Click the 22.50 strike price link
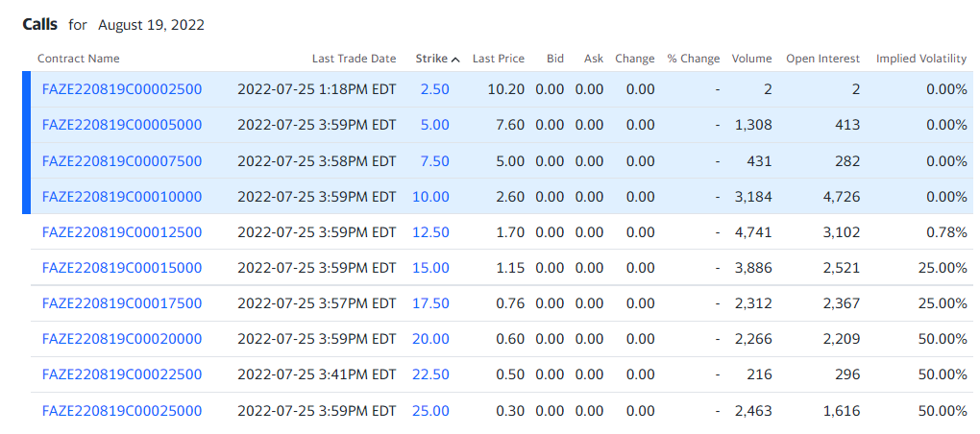Image resolution: width=980 pixels, height=434 pixels. pyautogui.click(x=430, y=374)
